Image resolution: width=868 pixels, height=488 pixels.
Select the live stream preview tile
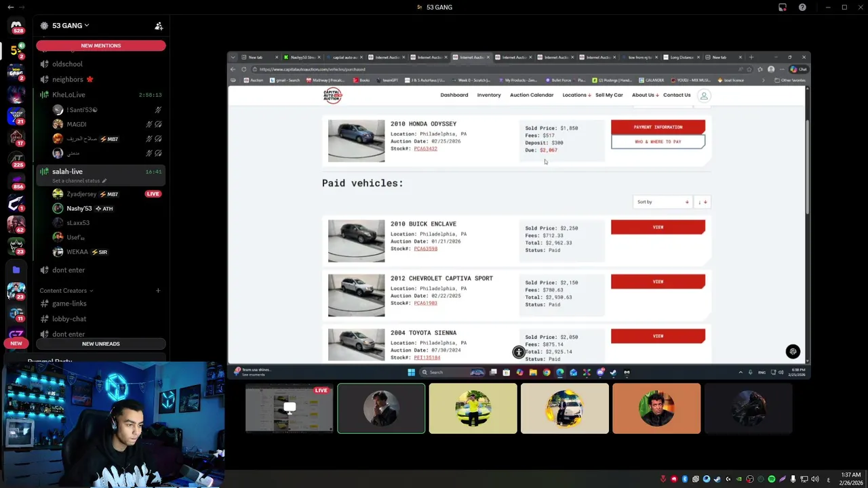point(289,409)
